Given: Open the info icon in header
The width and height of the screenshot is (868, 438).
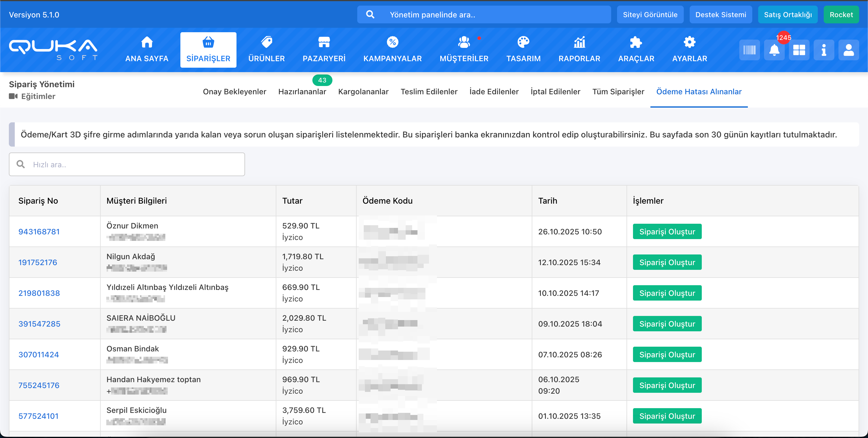Looking at the screenshot, I should [x=823, y=50].
